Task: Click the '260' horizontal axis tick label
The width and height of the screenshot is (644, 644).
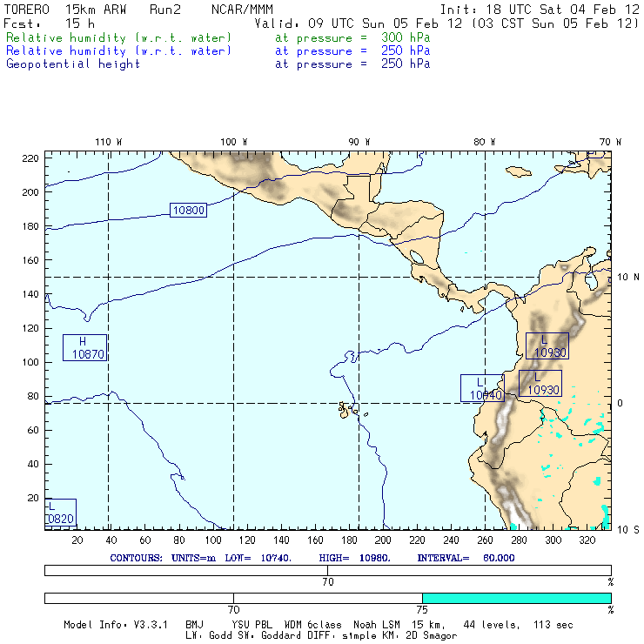Action: (485, 540)
